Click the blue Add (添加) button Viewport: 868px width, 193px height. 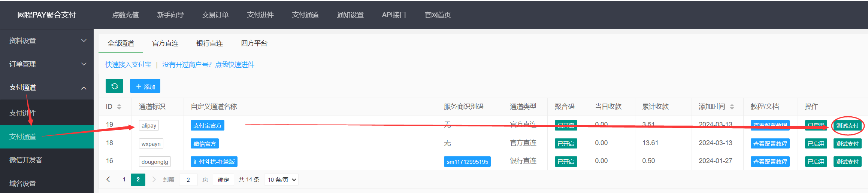point(145,86)
